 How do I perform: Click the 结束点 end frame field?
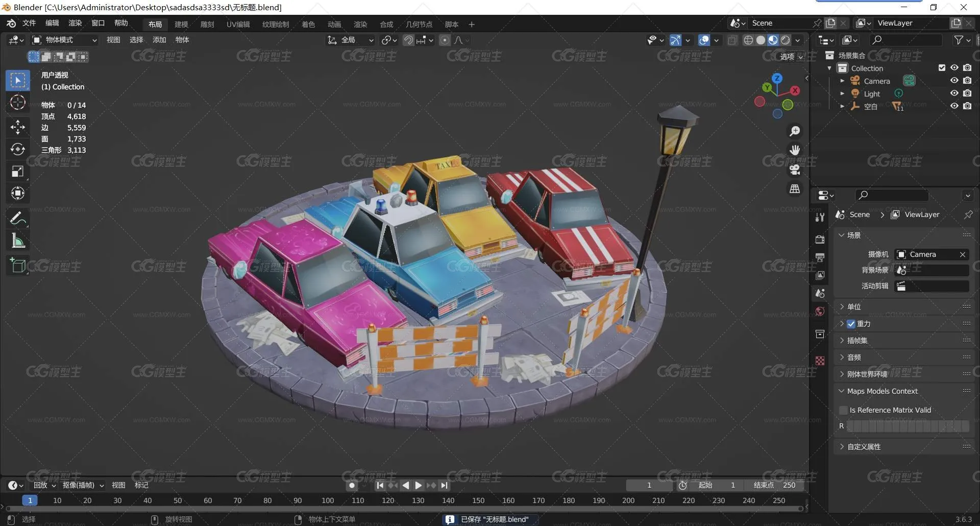[775, 485]
